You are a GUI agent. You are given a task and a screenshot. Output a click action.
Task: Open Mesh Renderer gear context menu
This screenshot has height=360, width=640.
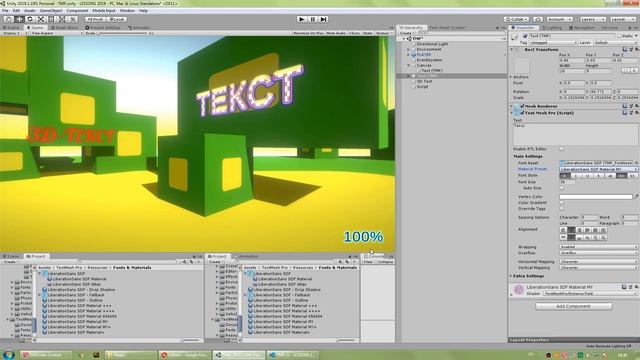coord(636,106)
